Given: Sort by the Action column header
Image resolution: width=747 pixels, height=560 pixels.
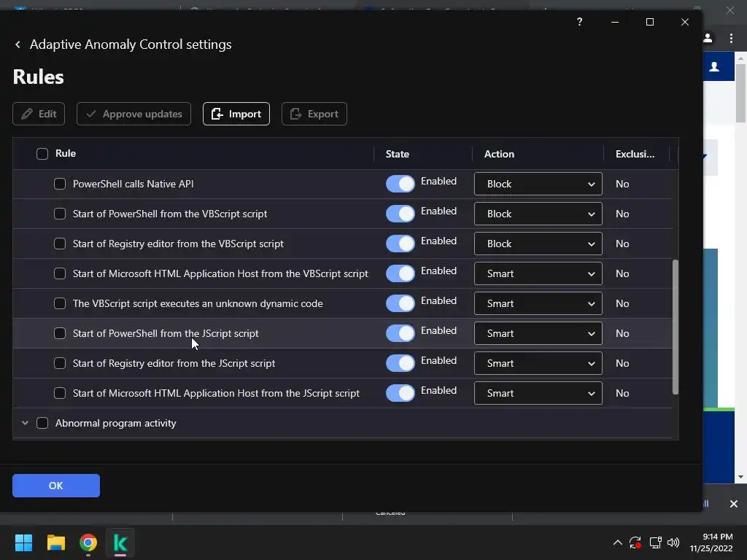Looking at the screenshot, I should coord(499,154).
